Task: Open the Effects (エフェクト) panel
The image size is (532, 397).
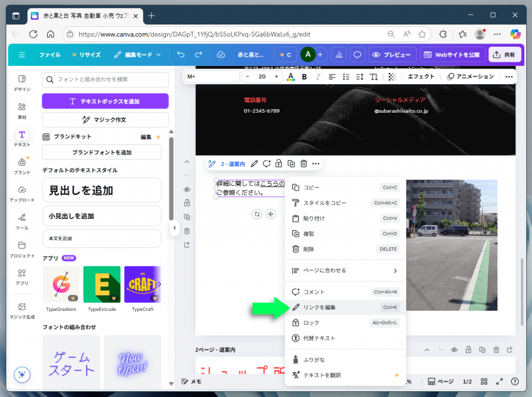Action: 421,76
